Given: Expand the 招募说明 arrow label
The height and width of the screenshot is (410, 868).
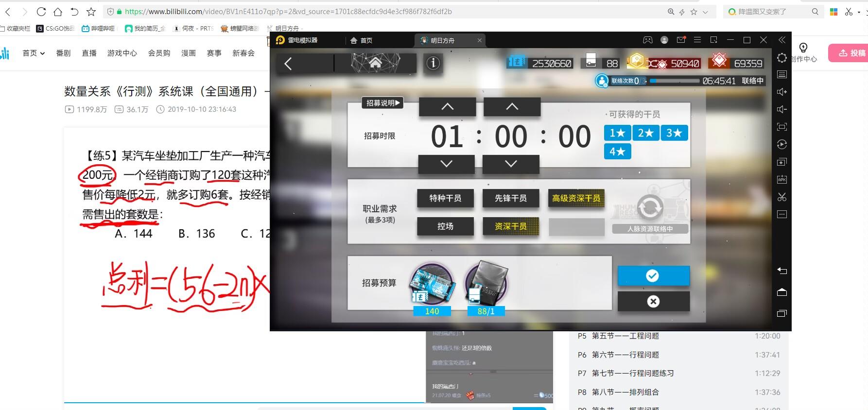Looking at the screenshot, I should click(382, 102).
